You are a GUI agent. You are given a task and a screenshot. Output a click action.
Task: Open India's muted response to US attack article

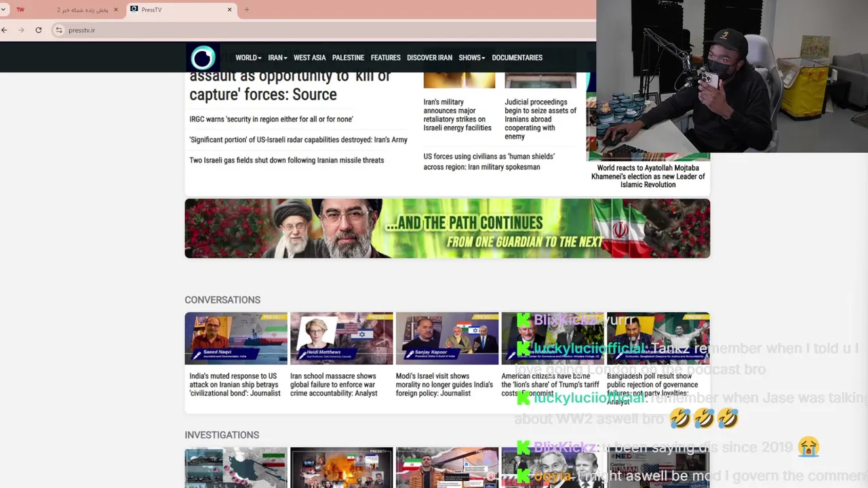point(235,384)
